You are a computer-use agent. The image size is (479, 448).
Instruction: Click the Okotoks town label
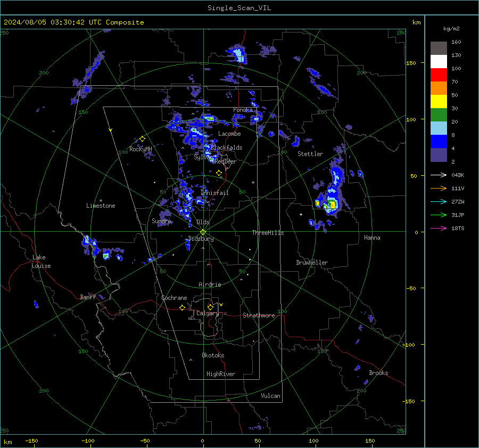tap(213, 355)
